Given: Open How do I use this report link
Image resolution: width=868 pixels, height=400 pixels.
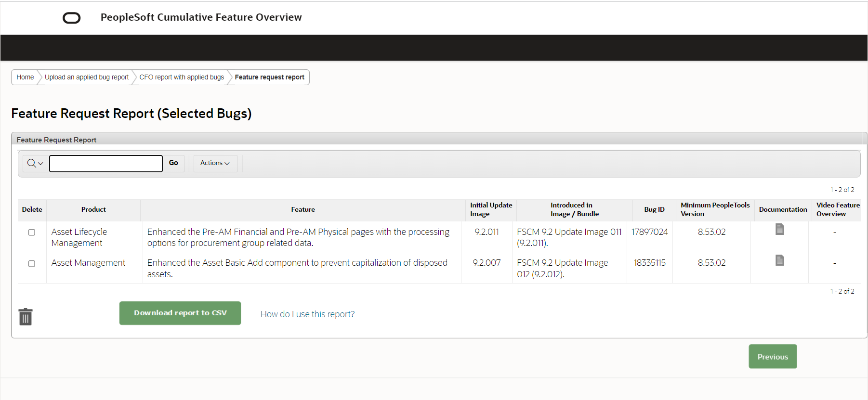Looking at the screenshot, I should click(x=307, y=314).
